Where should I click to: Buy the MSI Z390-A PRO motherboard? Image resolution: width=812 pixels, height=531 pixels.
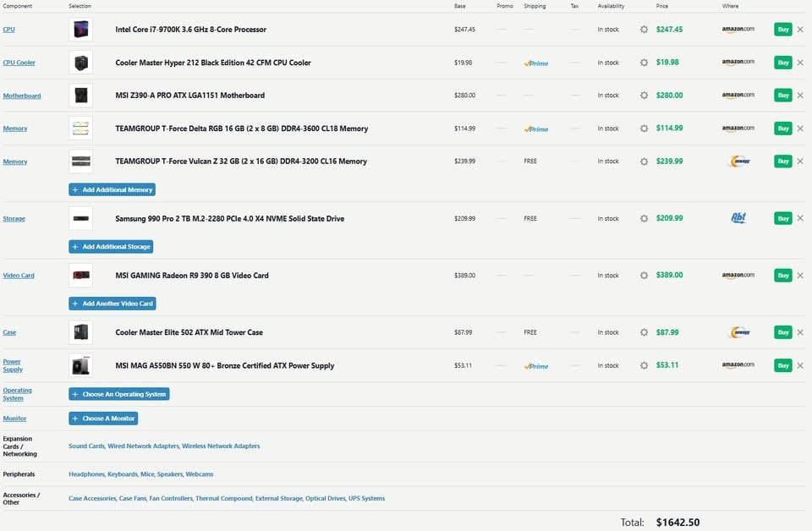782,96
